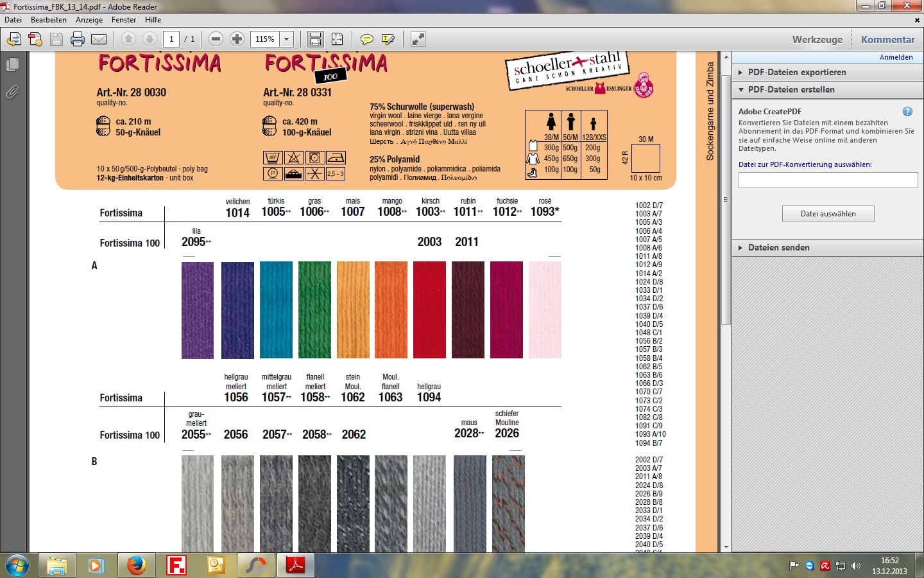Click the scroll down arrow of document

726,547
